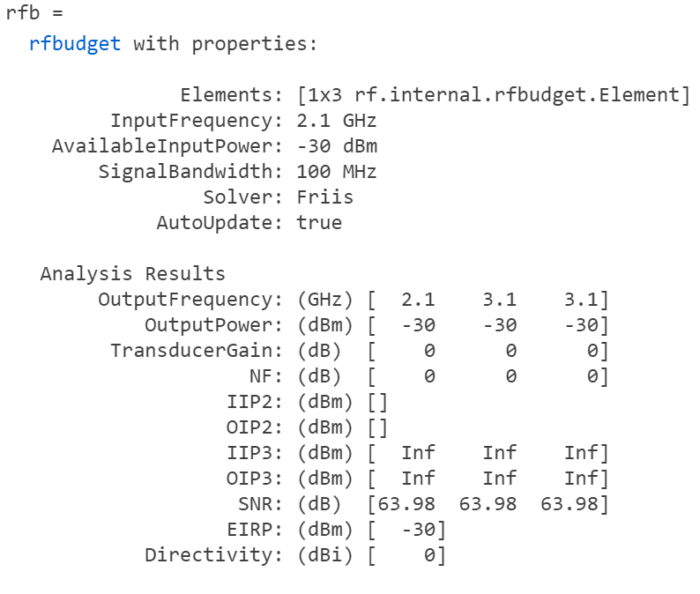Click the InputFrequency value 2.1 GHz
This screenshot has width=700, height=594.
337,121
